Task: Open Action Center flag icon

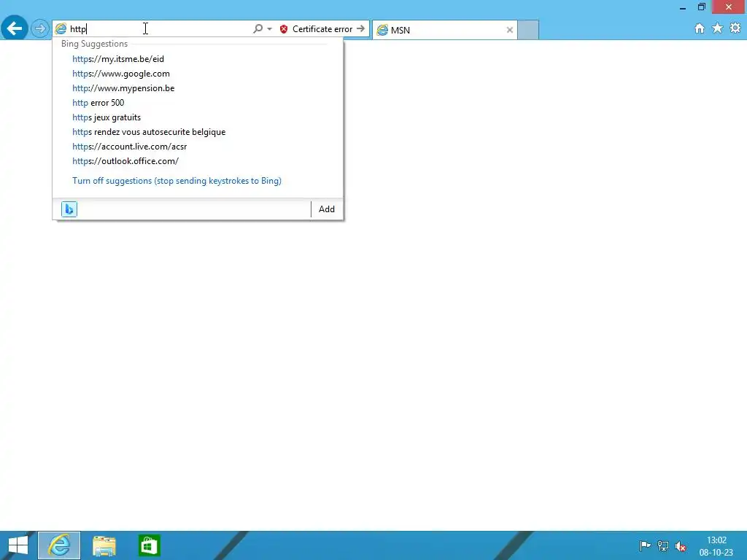Action: pyautogui.click(x=645, y=545)
